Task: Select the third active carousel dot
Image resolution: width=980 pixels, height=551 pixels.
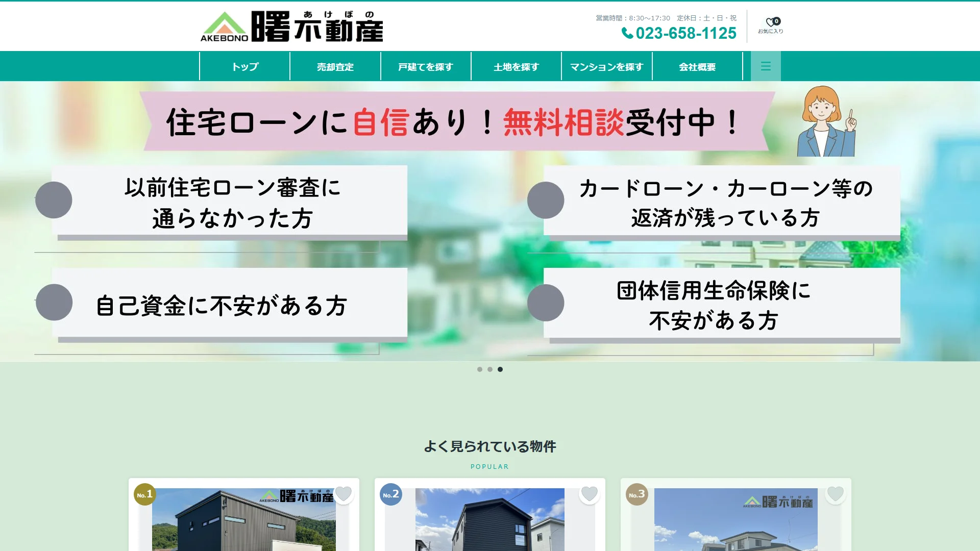Action: pyautogui.click(x=500, y=369)
